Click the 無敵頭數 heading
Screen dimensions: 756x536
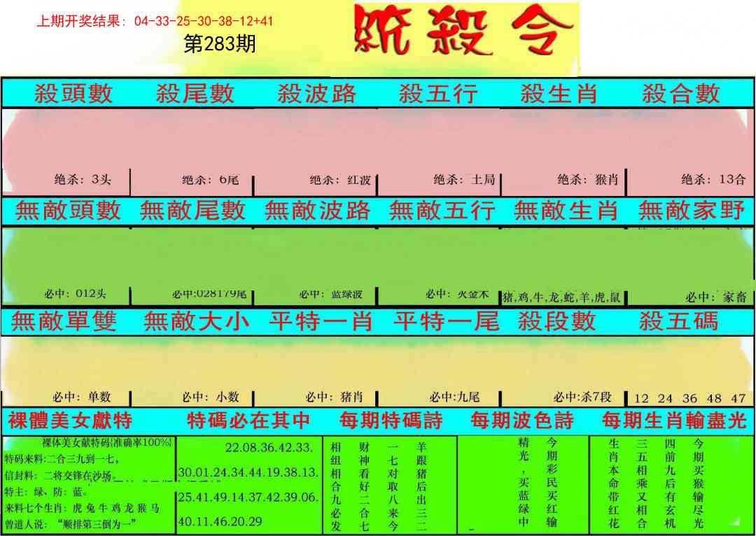[68, 211]
